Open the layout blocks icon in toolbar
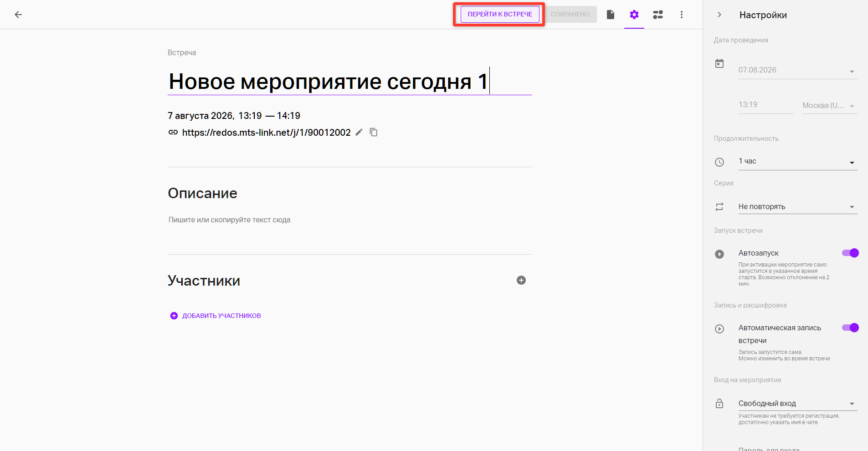Viewport: 868px width, 451px height. 658,15
